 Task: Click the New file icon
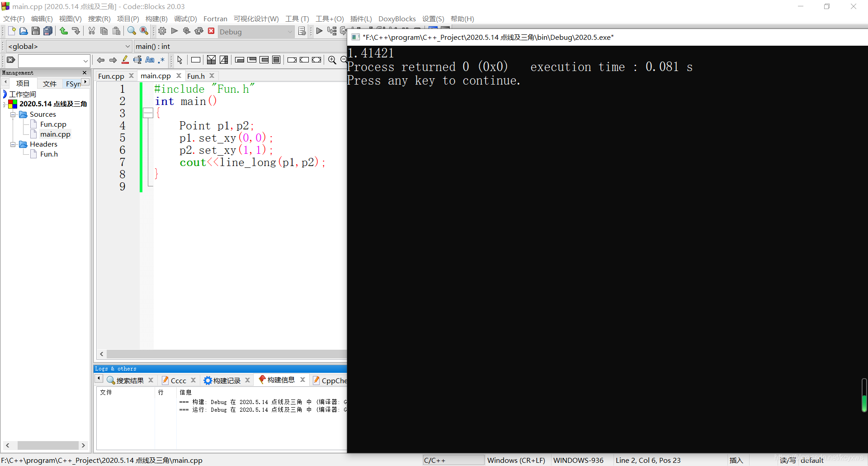coord(12,31)
